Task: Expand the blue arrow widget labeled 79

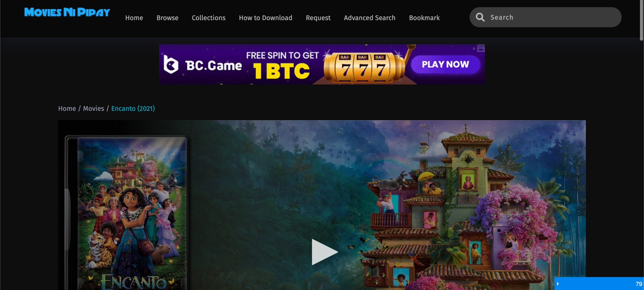Action: (599, 283)
